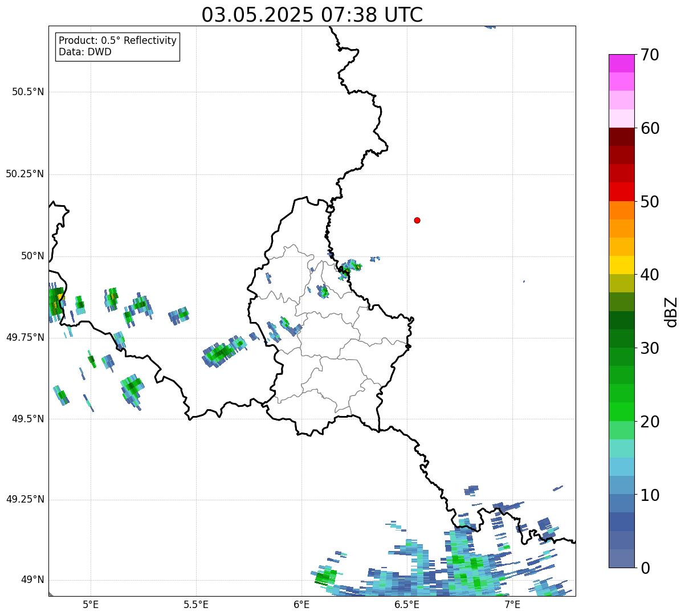Select the 5.5°E longitude label

click(196, 604)
